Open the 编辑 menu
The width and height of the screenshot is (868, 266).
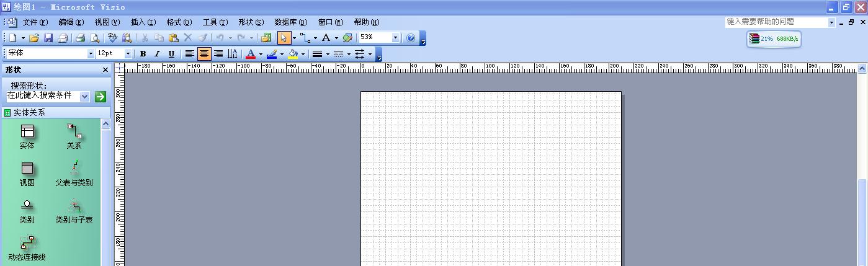[71, 22]
